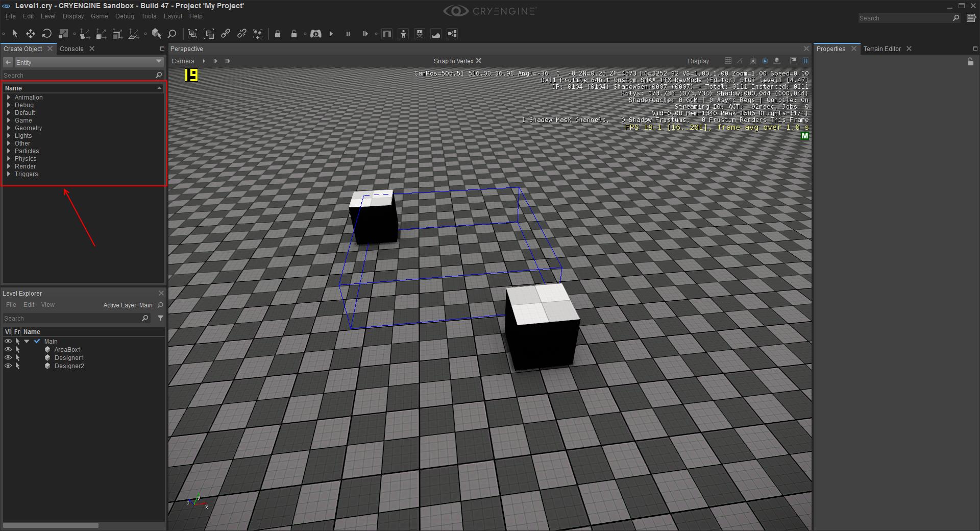Click the gamepad game mode icon
The width and height of the screenshot is (980, 531).
(316, 34)
